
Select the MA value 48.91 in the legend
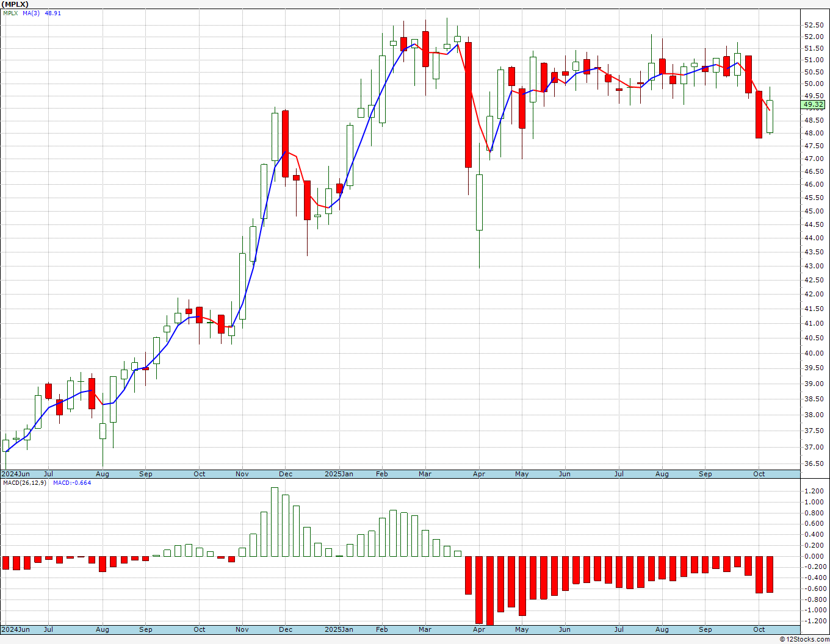(53, 13)
